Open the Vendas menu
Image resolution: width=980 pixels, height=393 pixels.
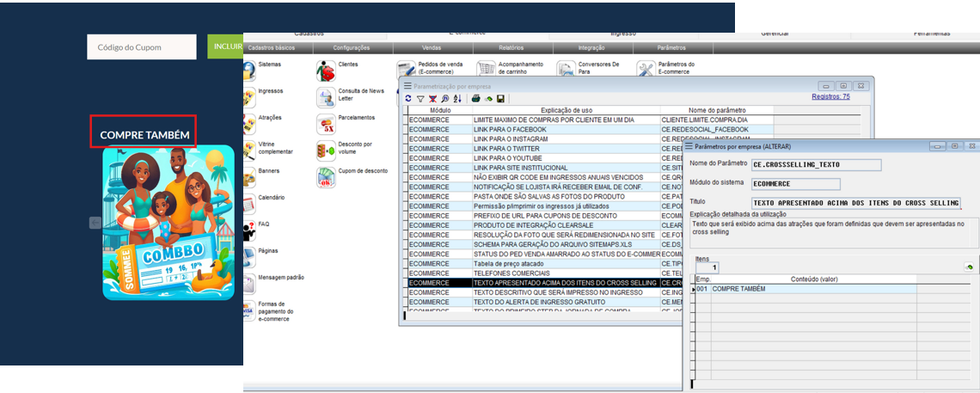coord(432,48)
